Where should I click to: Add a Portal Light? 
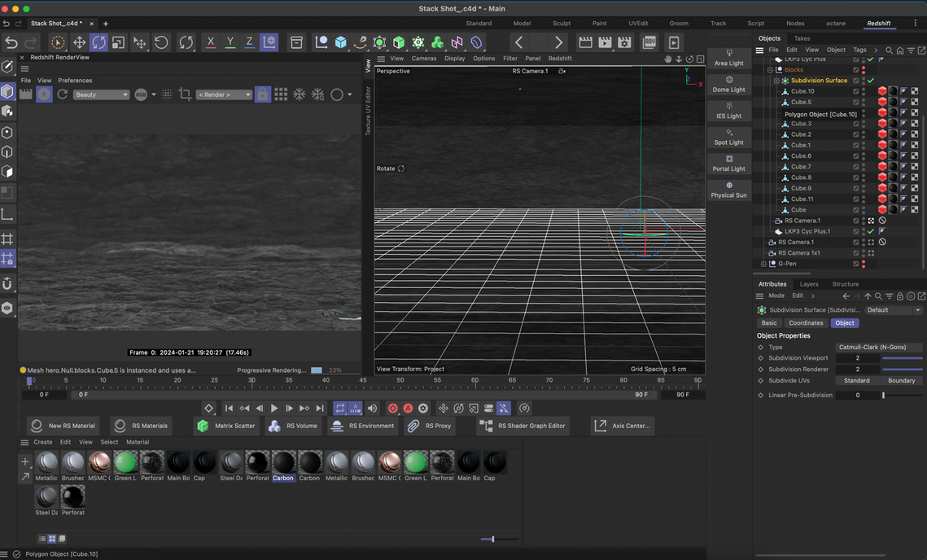click(x=728, y=164)
